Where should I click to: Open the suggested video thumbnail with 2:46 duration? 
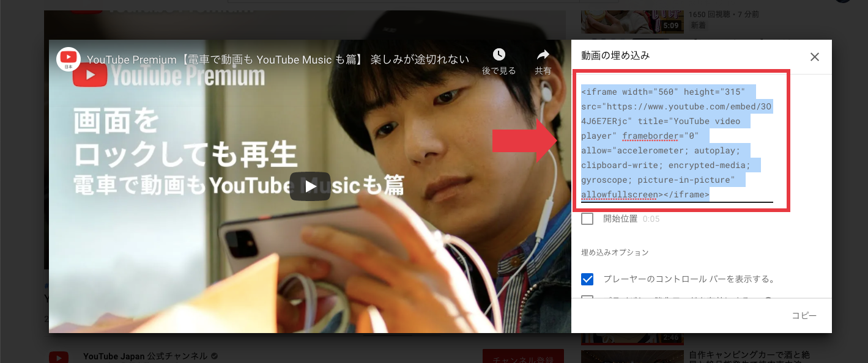pos(632,339)
